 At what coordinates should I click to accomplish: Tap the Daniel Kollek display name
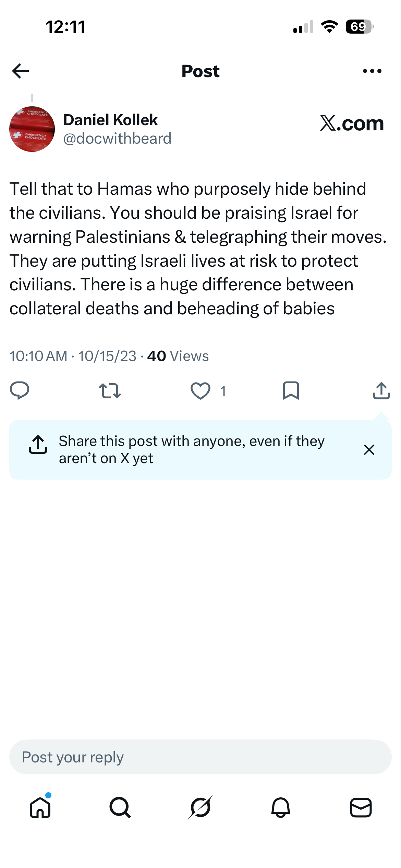110,120
